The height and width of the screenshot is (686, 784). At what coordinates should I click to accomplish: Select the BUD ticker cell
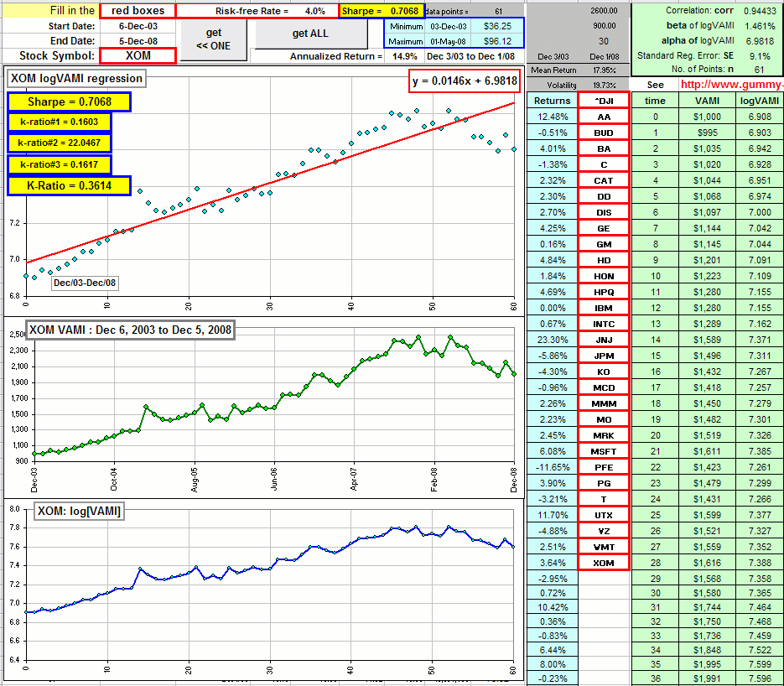604,133
